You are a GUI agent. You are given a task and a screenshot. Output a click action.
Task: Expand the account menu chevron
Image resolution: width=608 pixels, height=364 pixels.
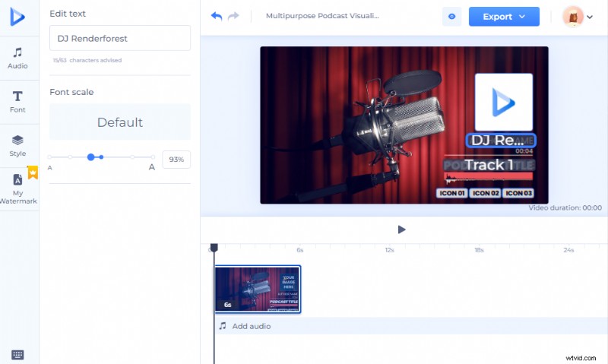pos(590,17)
